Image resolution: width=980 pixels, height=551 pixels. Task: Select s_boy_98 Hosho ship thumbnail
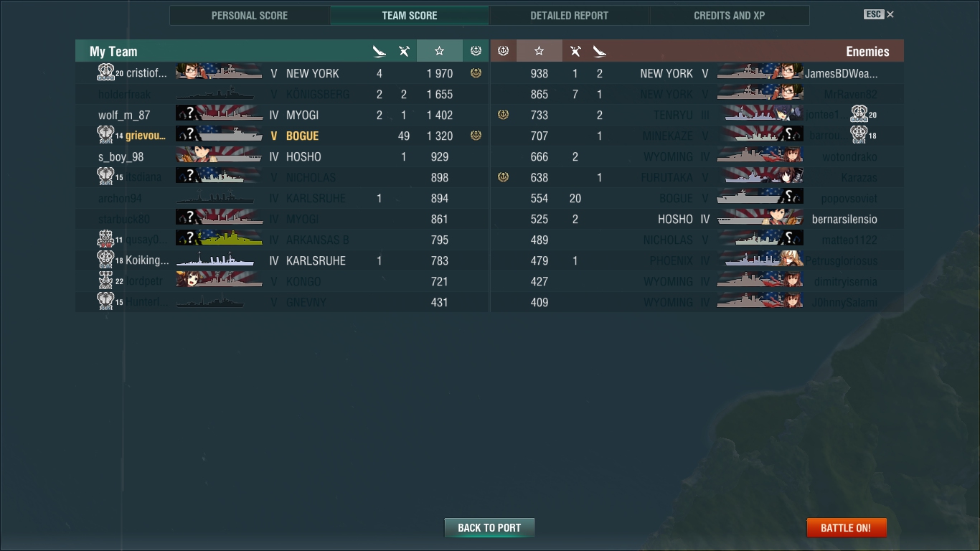coord(219,156)
